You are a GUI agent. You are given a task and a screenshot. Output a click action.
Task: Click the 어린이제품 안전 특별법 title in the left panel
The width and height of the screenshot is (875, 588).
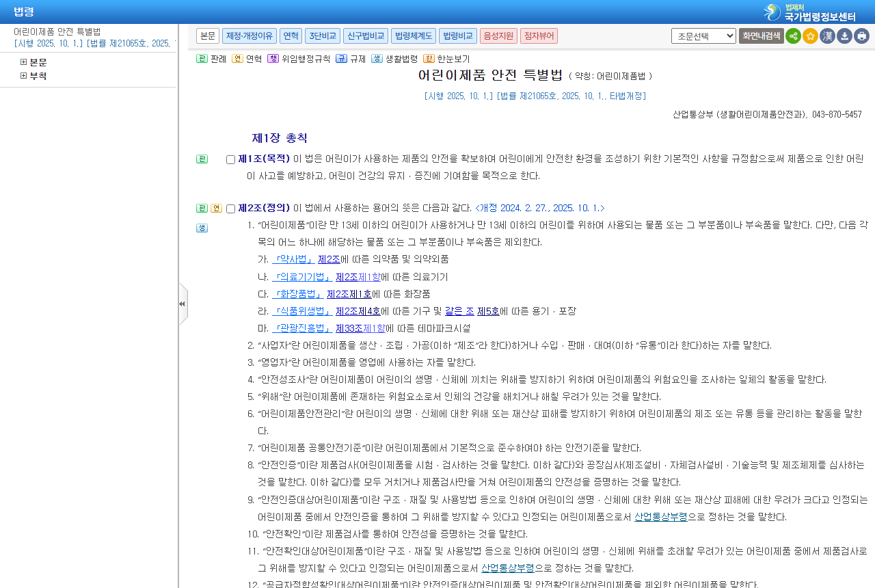[x=57, y=31]
